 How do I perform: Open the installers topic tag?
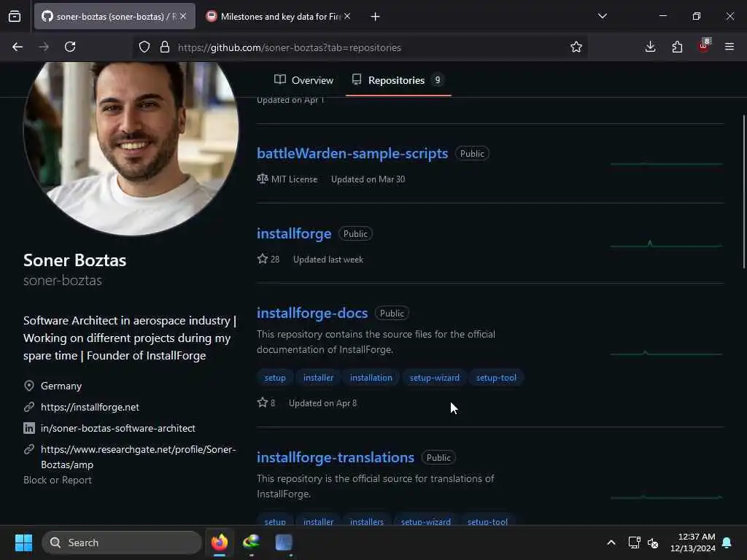[x=366, y=521]
